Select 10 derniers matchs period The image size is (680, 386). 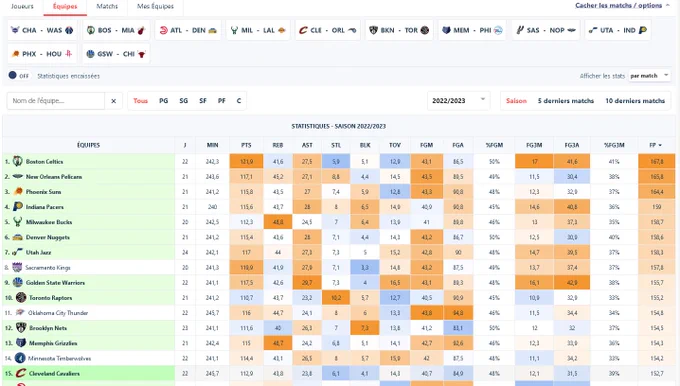coord(635,101)
